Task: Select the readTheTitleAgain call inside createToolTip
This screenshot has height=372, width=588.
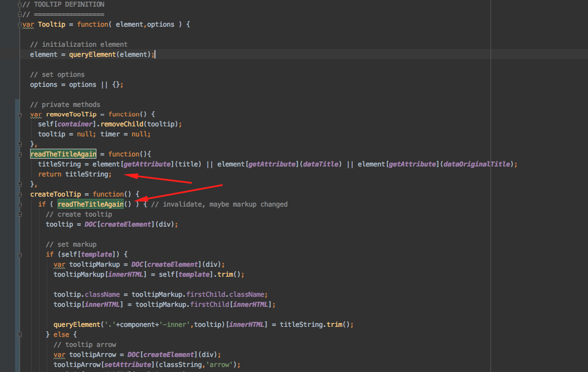Action: pyautogui.click(x=90, y=204)
